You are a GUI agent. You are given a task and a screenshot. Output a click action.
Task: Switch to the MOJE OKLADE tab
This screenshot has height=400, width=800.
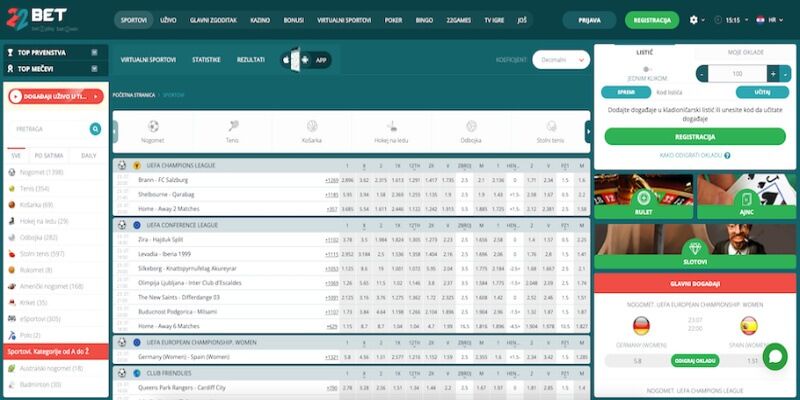coord(745,53)
